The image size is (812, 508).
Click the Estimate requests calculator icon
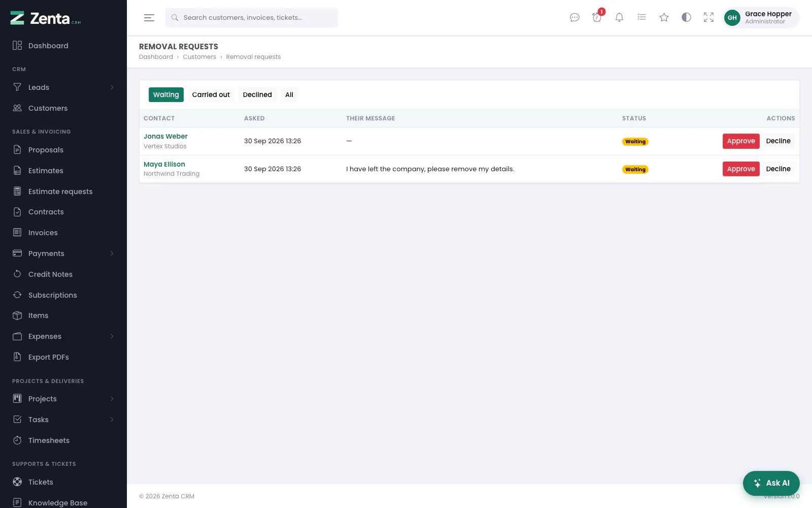point(17,191)
